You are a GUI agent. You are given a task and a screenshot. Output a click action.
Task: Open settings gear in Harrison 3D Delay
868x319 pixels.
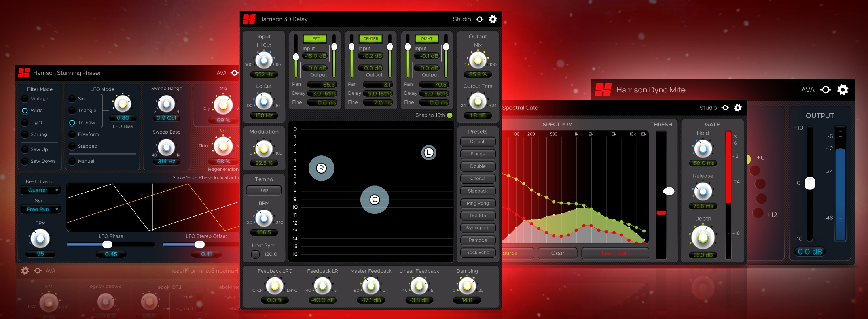(493, 19)
